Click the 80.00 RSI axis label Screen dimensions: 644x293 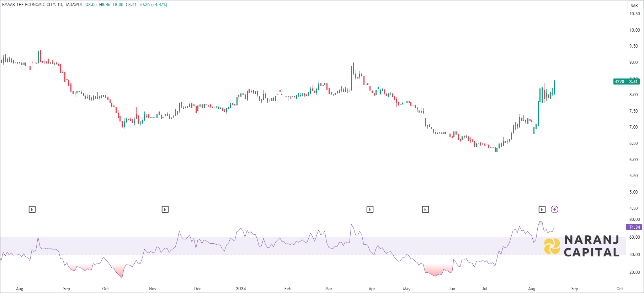pos(634,219)
